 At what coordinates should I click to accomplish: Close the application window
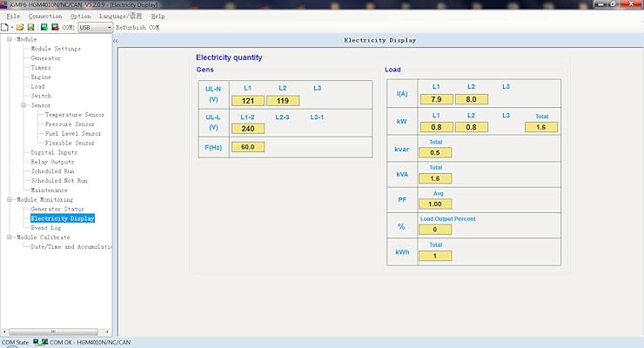click(631, 3)
